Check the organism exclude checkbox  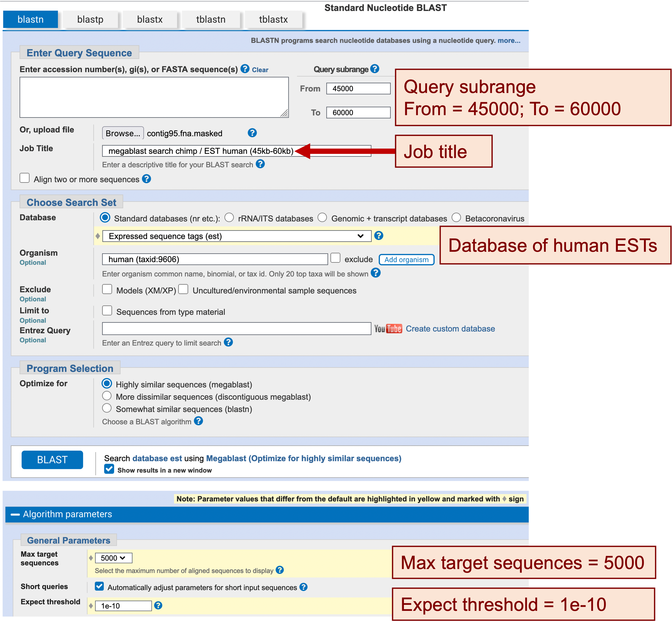tap(335, 258)
